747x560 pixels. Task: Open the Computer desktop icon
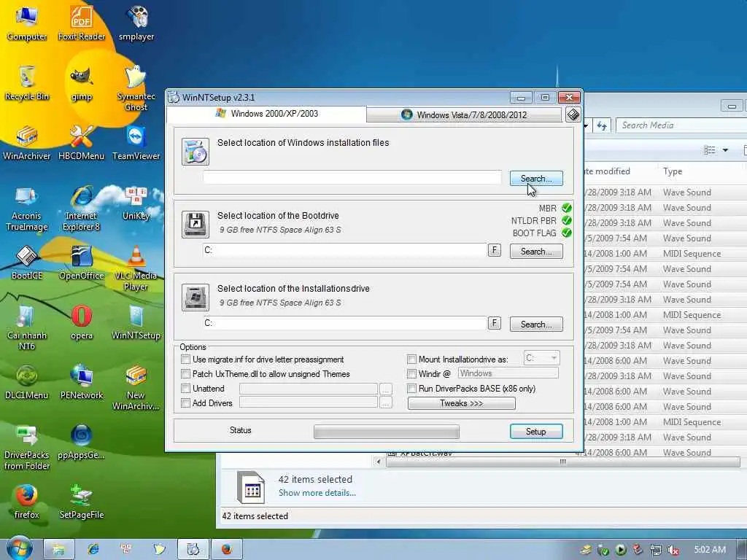pyautogui.click(x=27, y=23)
